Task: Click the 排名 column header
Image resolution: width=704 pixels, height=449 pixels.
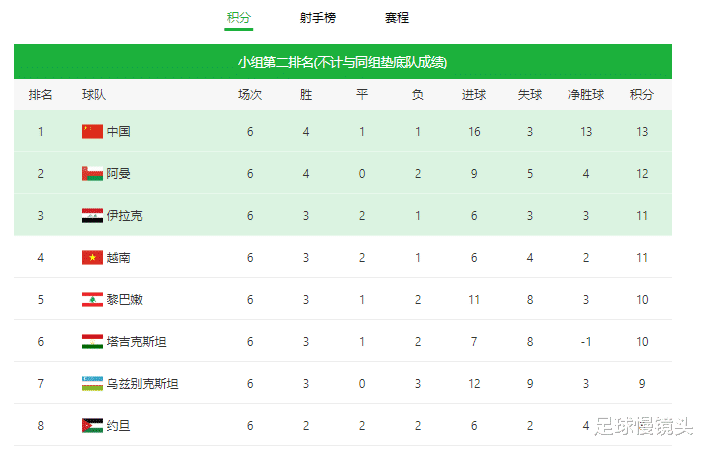Action: click(x=41, y=95)
